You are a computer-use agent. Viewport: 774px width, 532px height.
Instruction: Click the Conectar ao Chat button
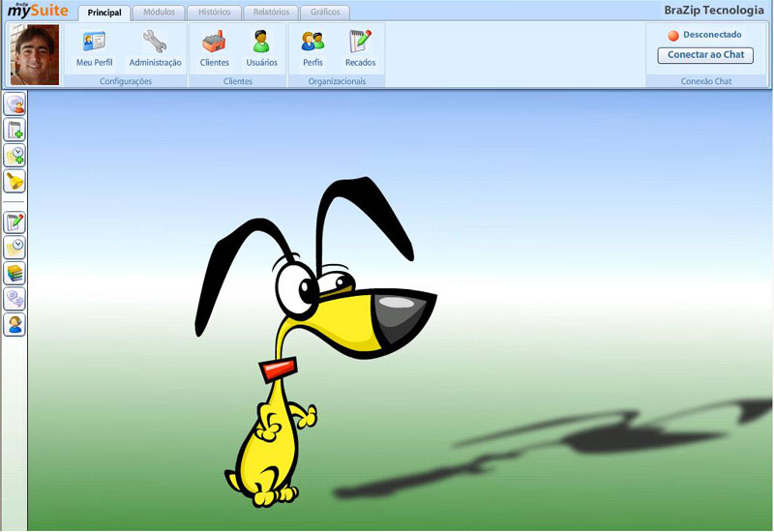[705, 55]
